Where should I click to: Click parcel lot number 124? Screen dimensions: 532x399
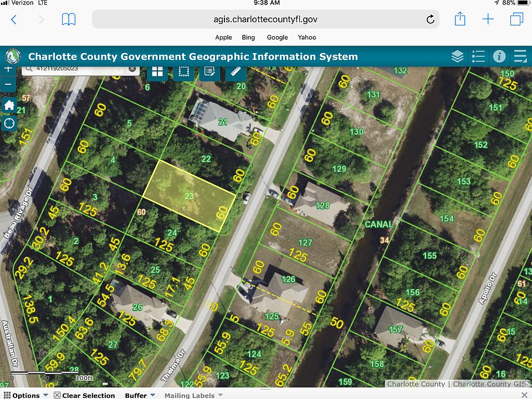coord(254,354)
